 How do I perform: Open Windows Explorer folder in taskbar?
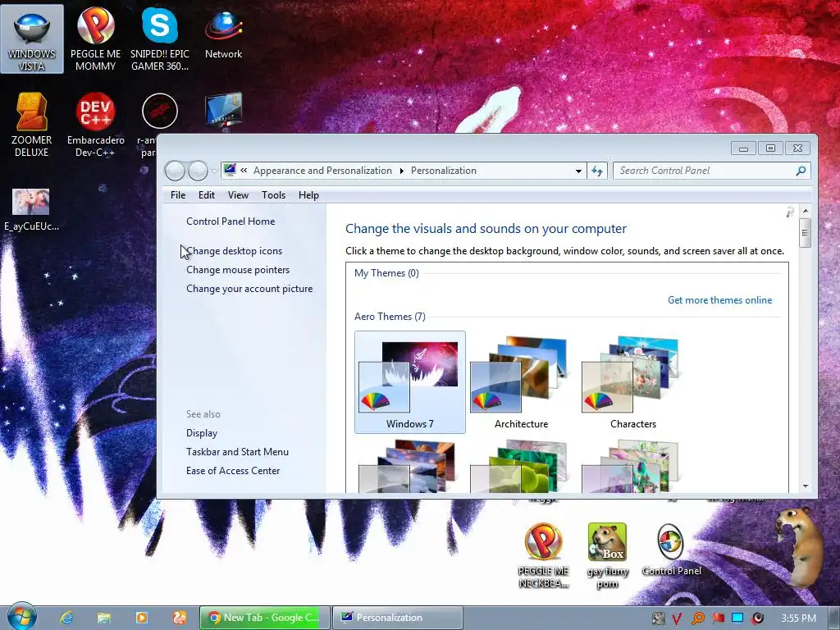[104, 618]
